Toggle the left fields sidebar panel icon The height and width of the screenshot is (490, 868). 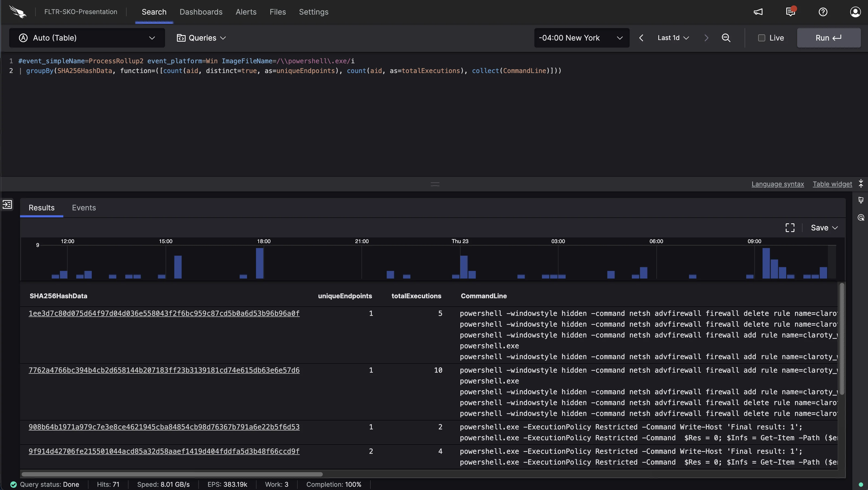click(x=7, y=204)
